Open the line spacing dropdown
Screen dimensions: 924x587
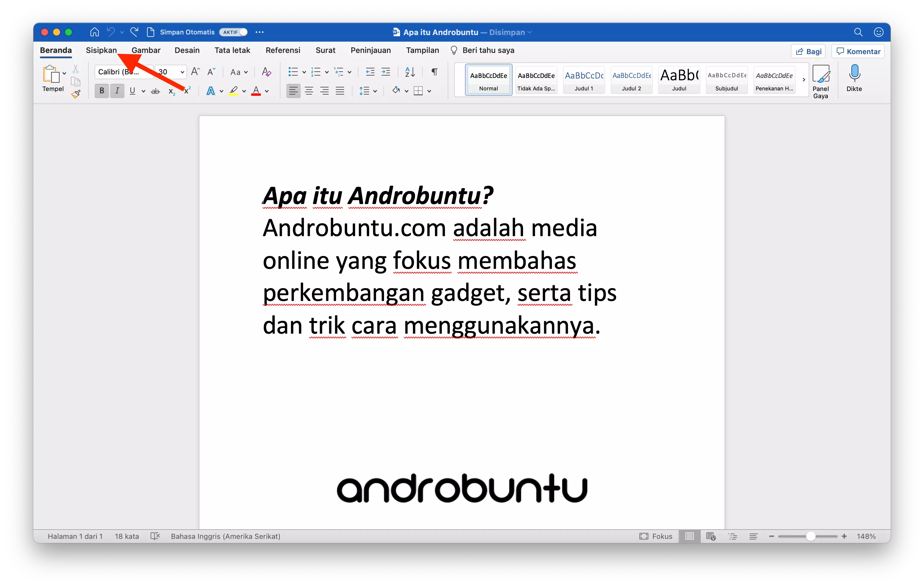coord(368,90)
